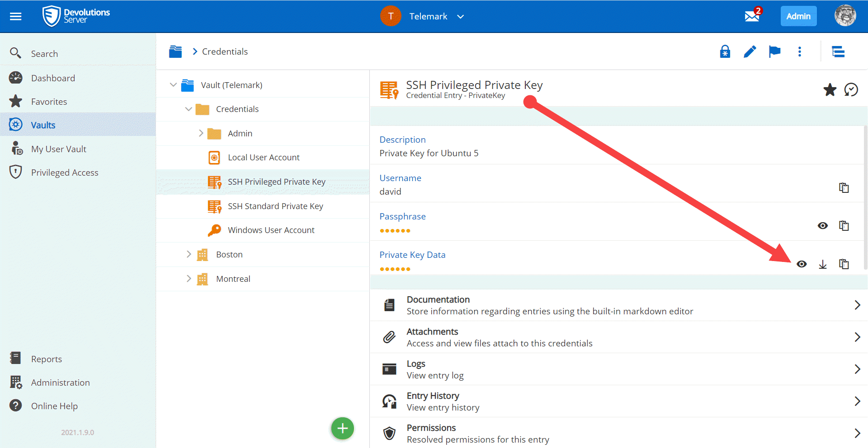The width and height of the screenshot is (868, 448).
Task: Copy the username to clipboard
Action: pyautogui.click(x=844, y=188)
